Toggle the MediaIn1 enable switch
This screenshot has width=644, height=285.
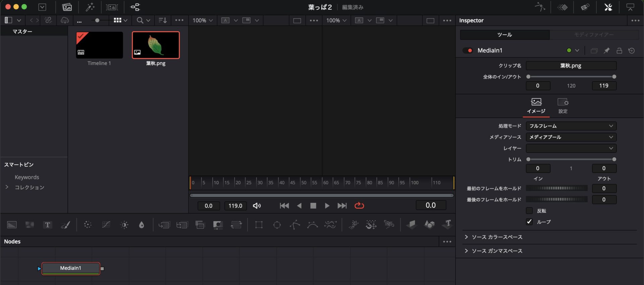point(468,51)
